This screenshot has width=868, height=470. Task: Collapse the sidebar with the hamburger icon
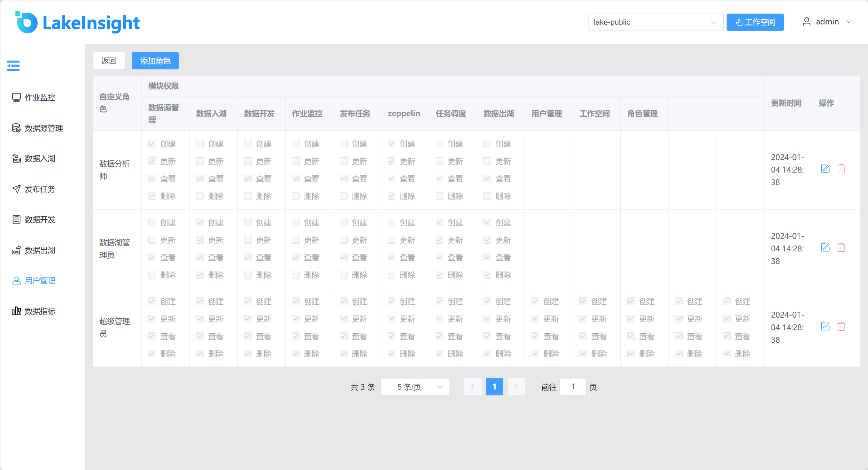point(13,65)
